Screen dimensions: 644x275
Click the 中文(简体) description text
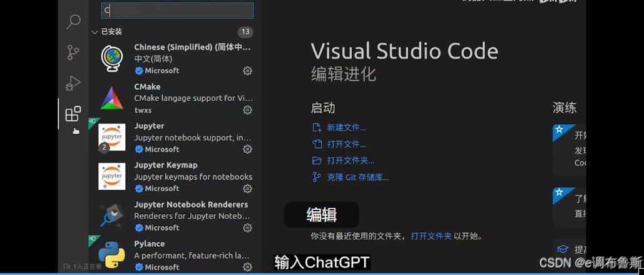point(153,59)
